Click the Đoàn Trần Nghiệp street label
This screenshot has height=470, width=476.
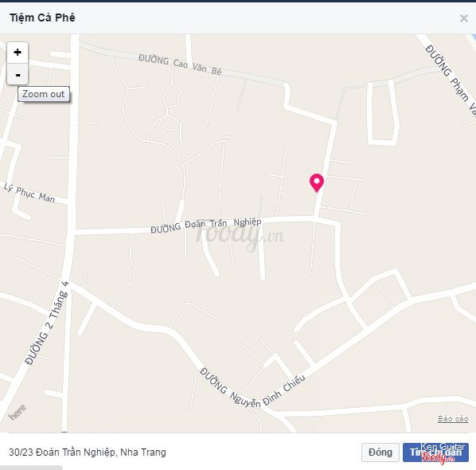206,225
